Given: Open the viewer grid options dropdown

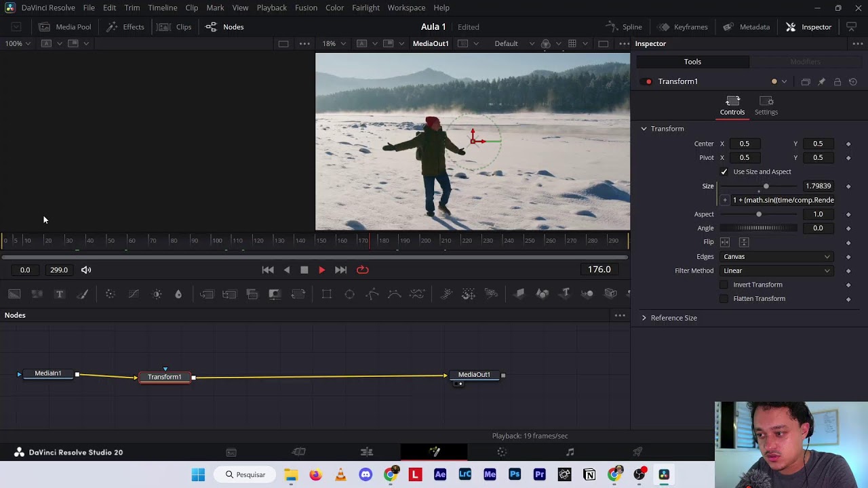Looking at the screenshot, I should 584,44.
